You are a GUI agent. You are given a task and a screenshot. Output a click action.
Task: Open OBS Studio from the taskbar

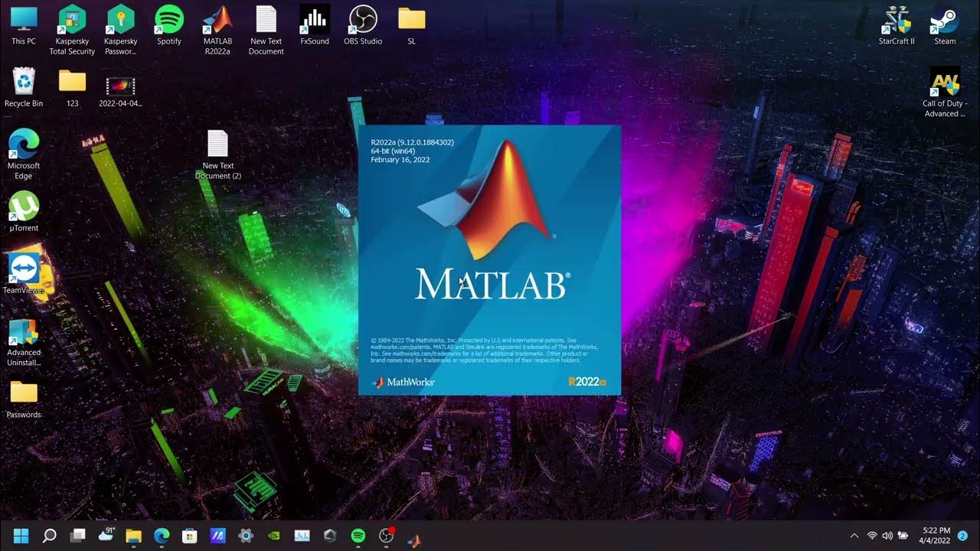[387, 536]
